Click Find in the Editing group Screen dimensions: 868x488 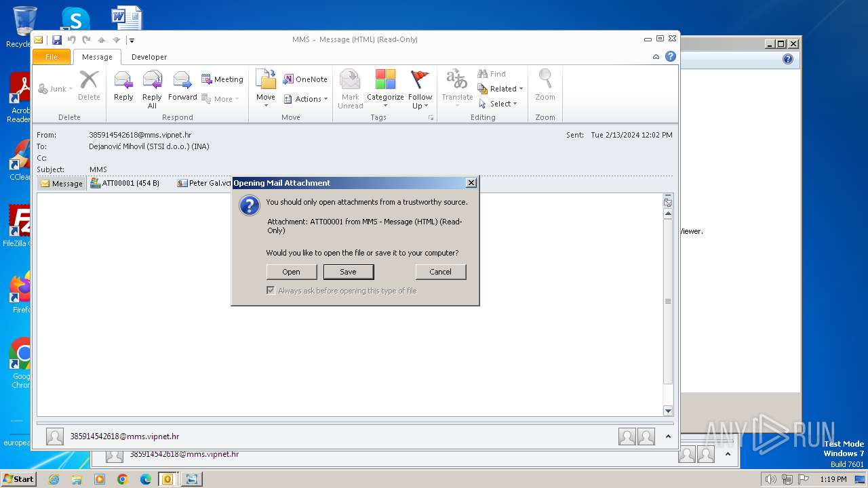[x=492, y=74]
